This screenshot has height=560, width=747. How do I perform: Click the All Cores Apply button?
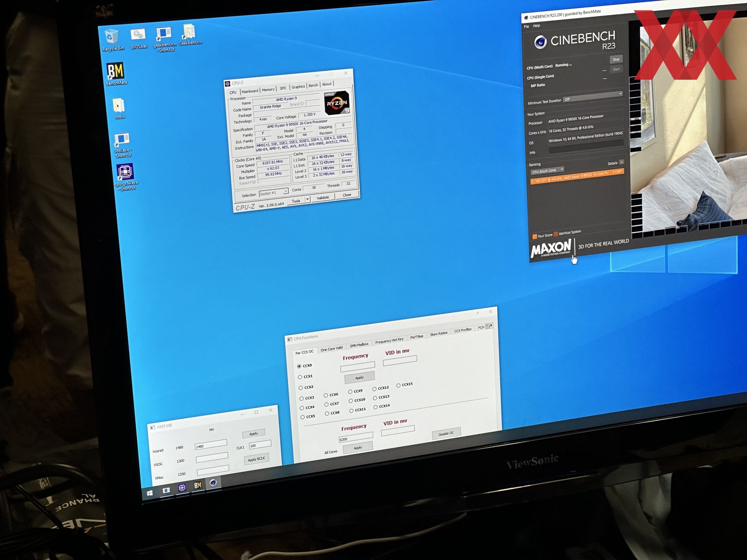pos(358,448)
